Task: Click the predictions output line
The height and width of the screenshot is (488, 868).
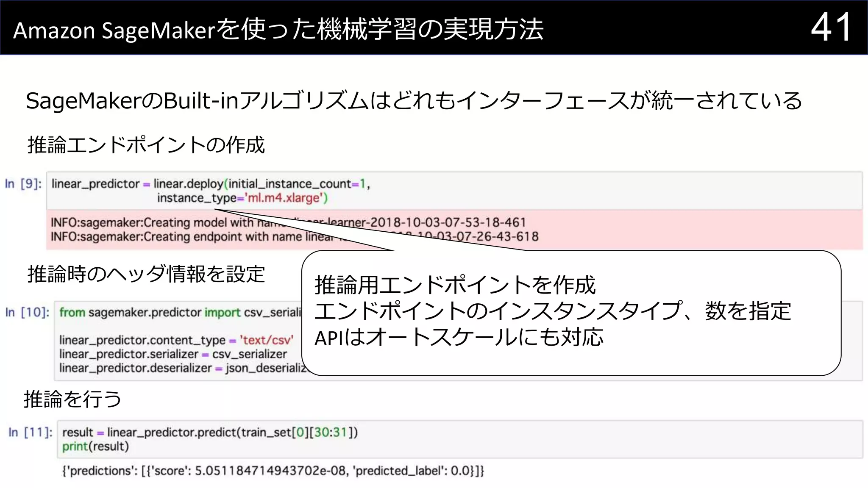Action: tap(273, 471)
